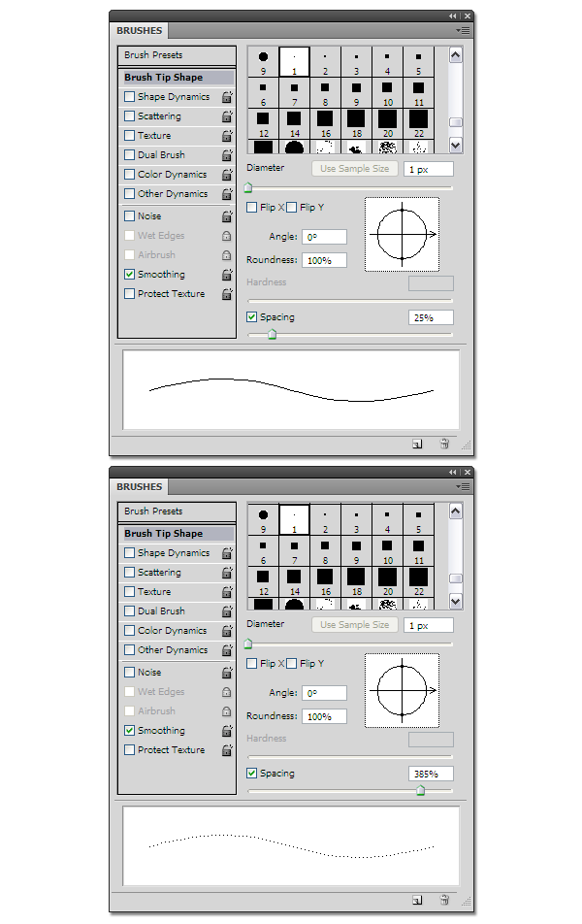The image size is (582, 924).
Task: Select the 11 square brush in the top panel
Action: [418, 93]
